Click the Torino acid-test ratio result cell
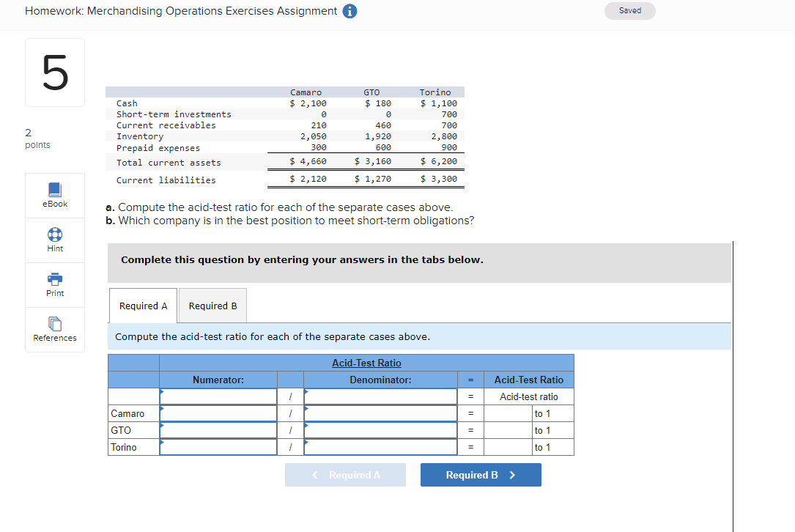The image size is (795, 532). pos(508,447)
